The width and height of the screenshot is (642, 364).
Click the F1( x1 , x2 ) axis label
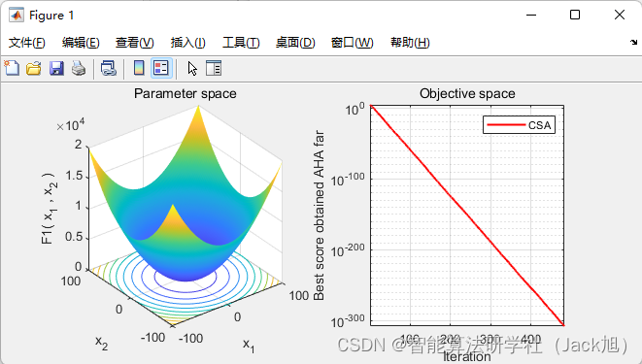pyautogui.click(x=49, y=209)
